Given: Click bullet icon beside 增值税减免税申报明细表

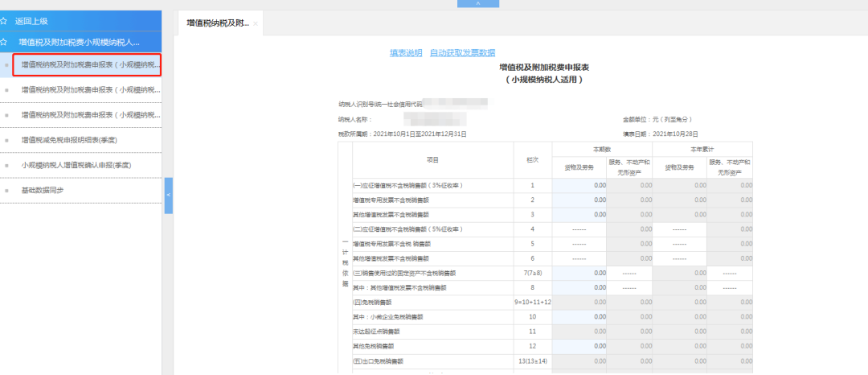Looking at the screenshot, I should click(x=6, y=141).
